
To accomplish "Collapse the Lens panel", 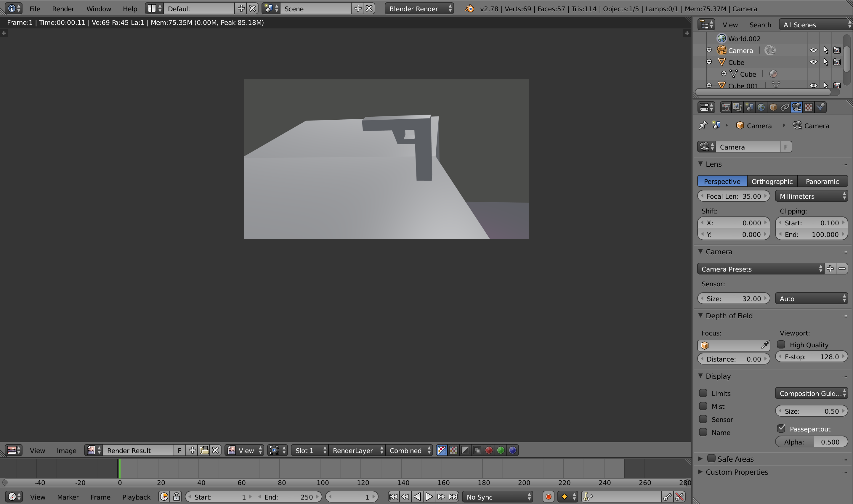I will tap(701, 164).
